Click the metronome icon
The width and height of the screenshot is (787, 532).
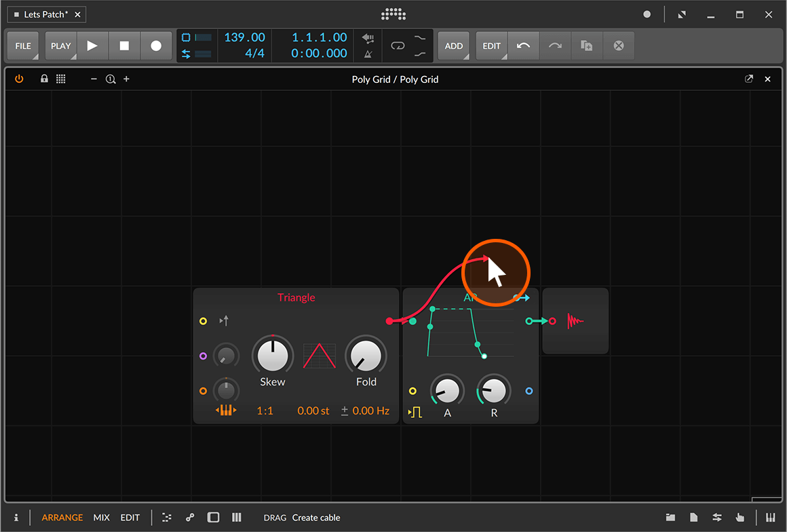[368, 54]
